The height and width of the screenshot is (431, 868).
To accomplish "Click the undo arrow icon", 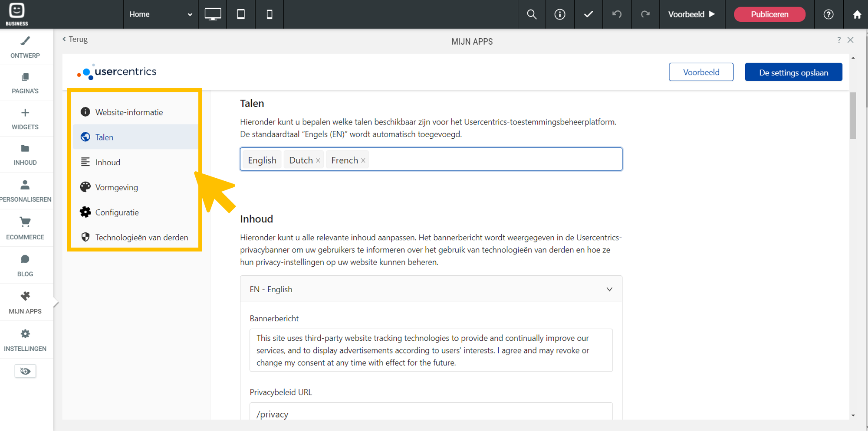I will tap(617, 14).
